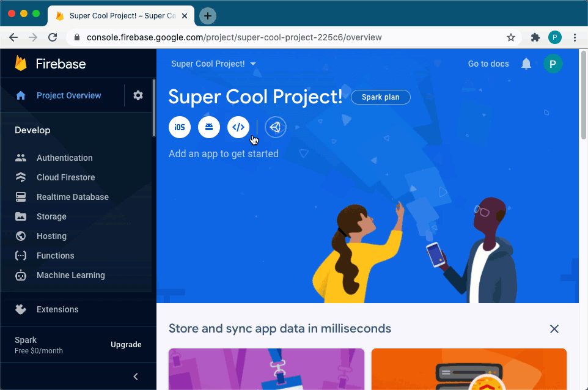Click the Develop section heading
Screen dimensions: 588x390
point(32,130)
